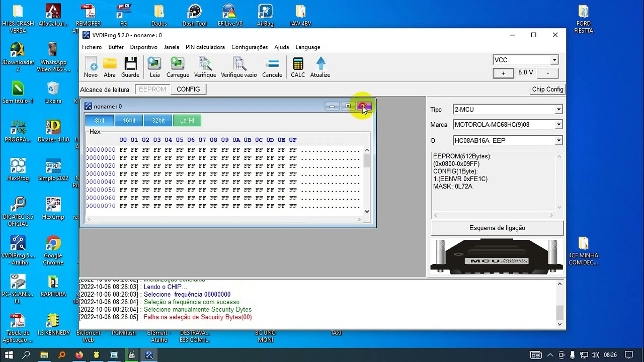The width and height of the screenshot is (644, 362).
Task: Open the Dash Tool desktop shortcut
Action: pyautogui.click(x=194, y=15)
